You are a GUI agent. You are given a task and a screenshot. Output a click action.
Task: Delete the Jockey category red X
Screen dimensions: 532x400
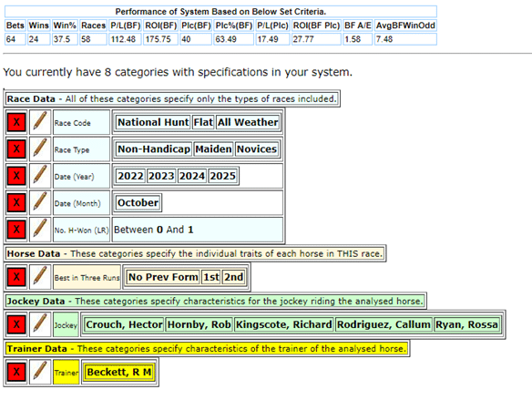pos(16,324)
